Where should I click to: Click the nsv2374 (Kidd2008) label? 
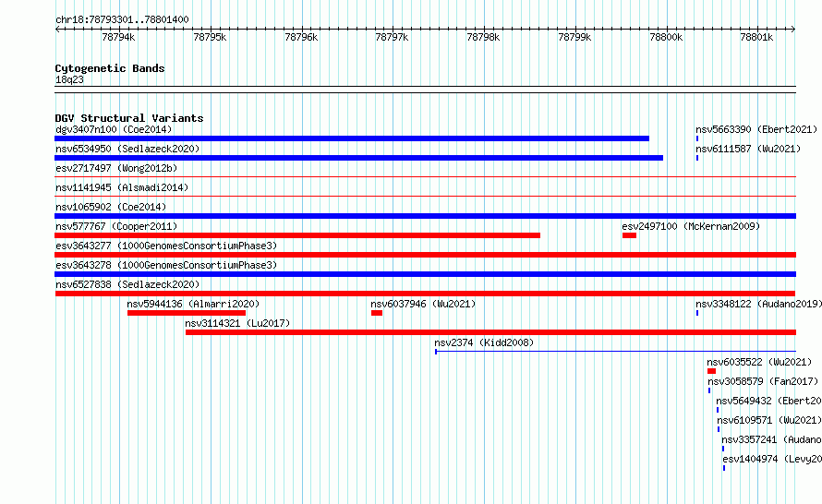tap(484, 342)
